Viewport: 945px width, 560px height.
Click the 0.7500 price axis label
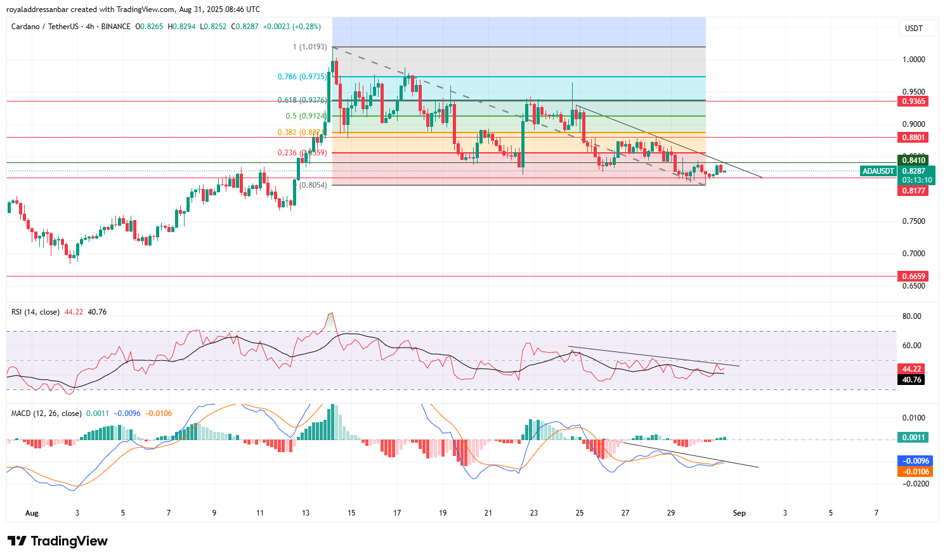(x=914, y=221)
